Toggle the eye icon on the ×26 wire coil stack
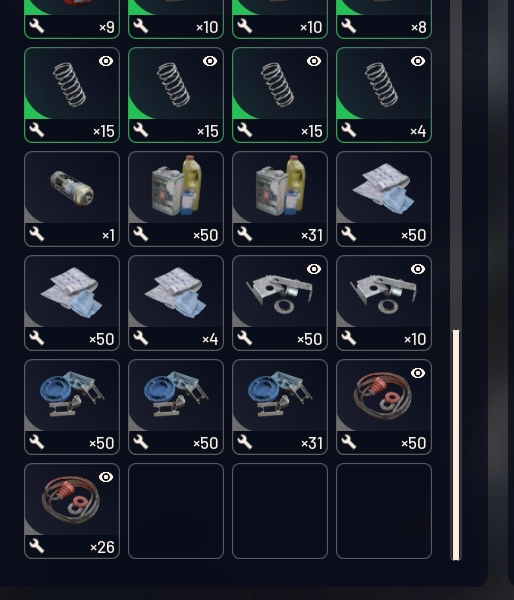This screenshot has width=514, height=600. pos(106,477)
